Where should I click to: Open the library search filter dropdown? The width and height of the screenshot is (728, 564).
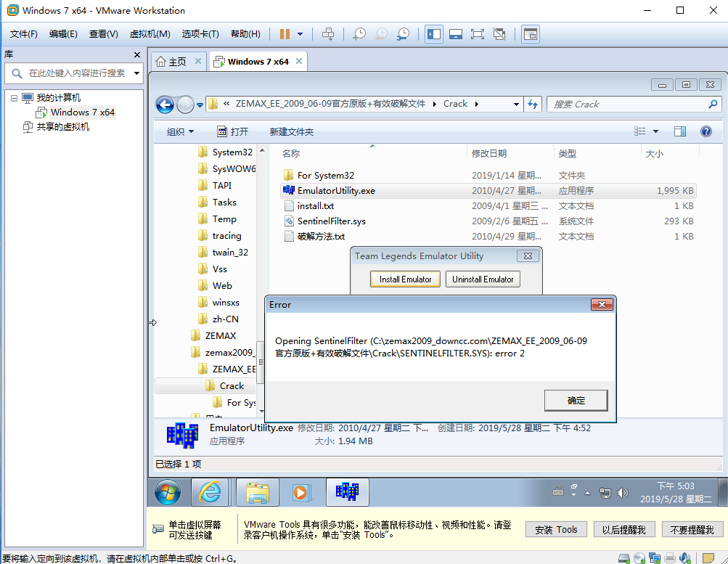(136, 73)
